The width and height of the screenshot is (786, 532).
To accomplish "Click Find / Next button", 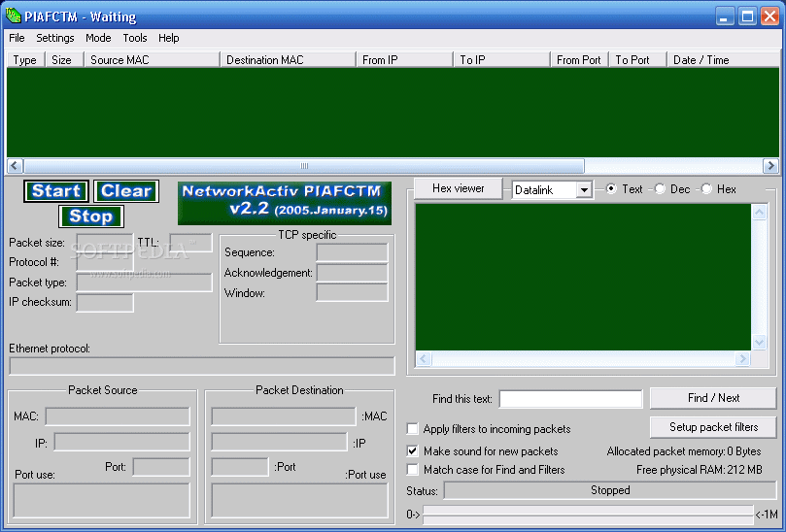I will [x=713, y=398].
